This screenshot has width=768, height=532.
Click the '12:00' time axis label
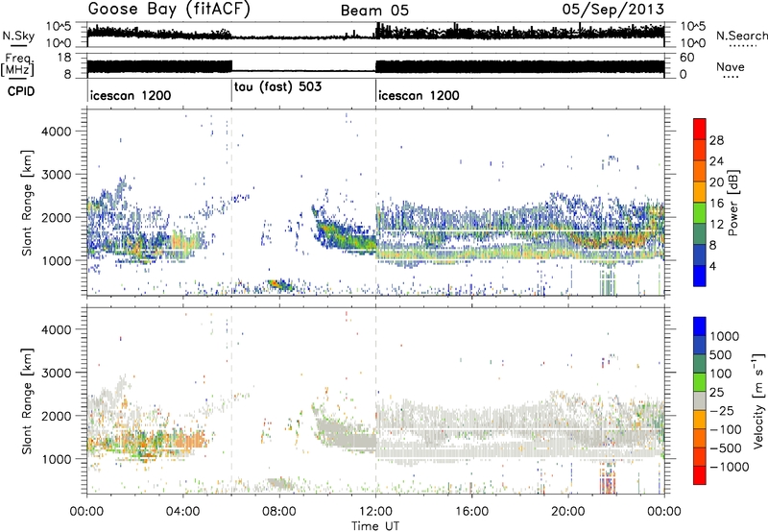tap(375, 512)
